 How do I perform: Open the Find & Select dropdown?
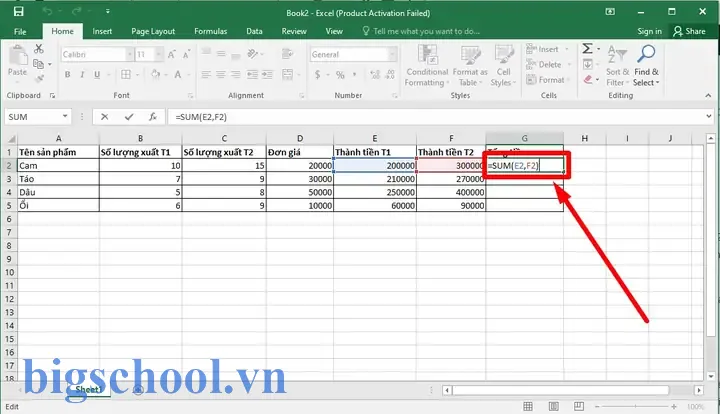point(646,66)
